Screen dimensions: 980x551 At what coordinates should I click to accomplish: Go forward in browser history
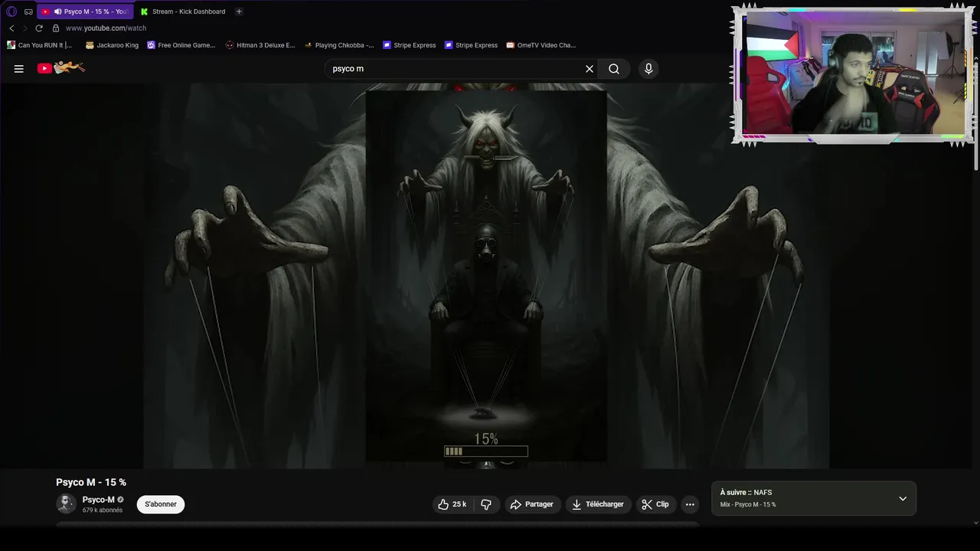tap(24, 28)
